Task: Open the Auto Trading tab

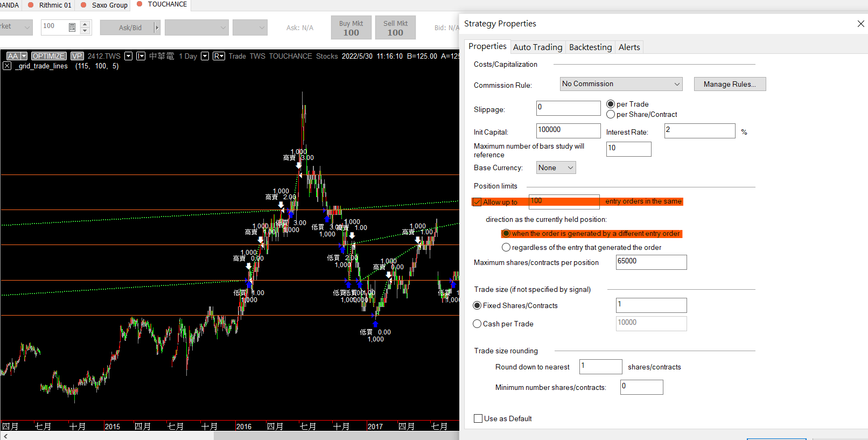Action: point(537,47)
